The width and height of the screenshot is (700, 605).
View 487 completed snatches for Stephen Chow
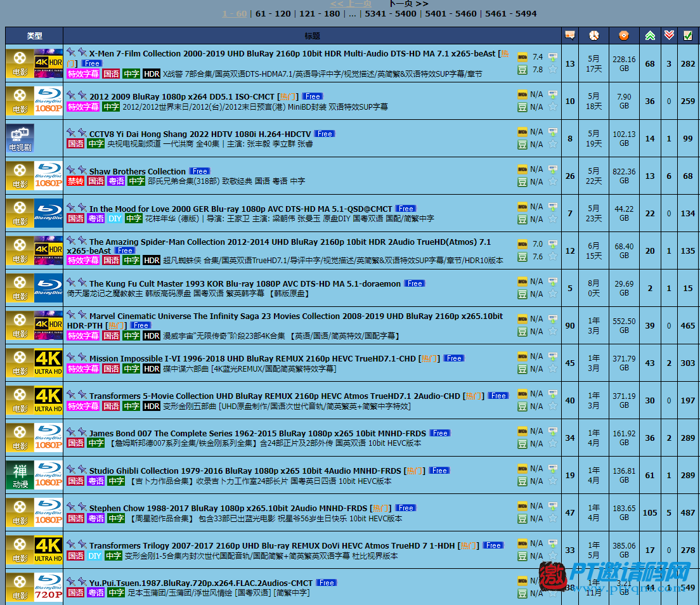pyautogui.click(x=688, y=512)
